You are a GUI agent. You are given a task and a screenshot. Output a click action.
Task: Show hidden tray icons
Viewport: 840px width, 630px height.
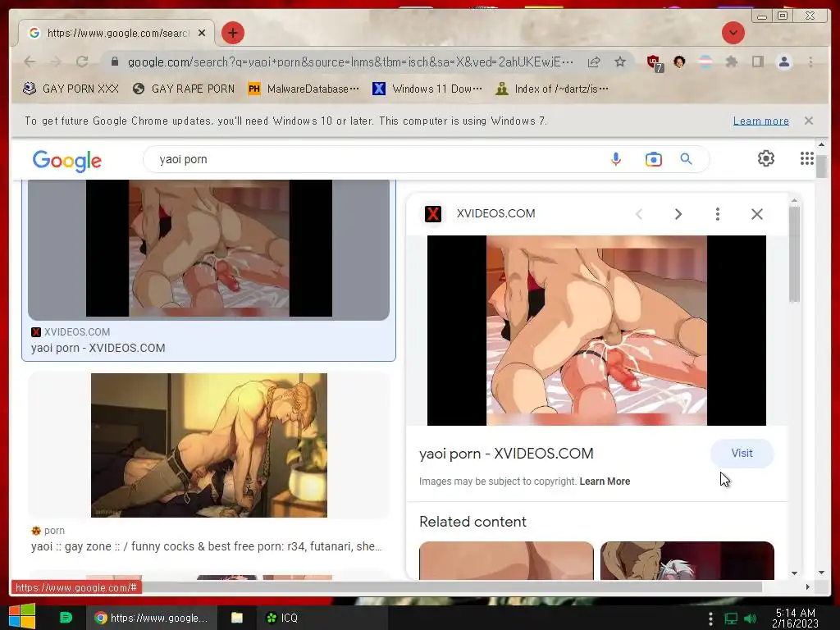click(x=710, y=619)
